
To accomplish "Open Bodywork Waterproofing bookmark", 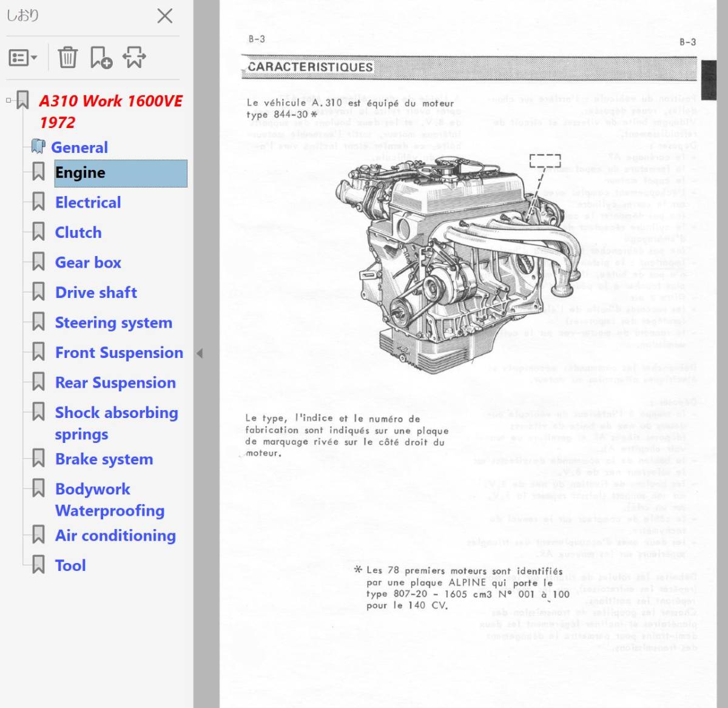I will tap(110, 500).
